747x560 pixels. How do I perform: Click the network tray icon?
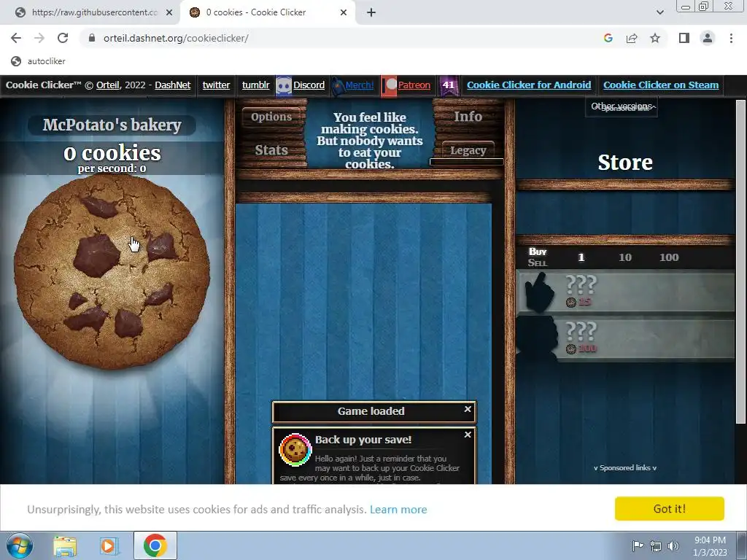tap(656, 546)
